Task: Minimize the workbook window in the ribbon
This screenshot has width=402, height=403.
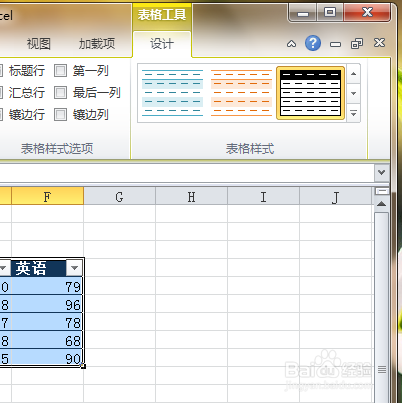Action: coord(335,44)
